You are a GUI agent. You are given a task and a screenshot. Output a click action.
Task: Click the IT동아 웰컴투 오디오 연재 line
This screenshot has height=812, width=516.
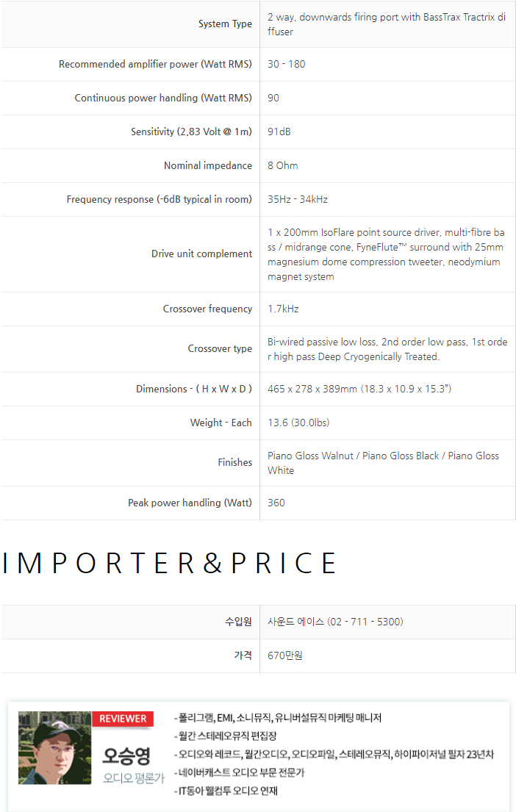tap(226, 791)
